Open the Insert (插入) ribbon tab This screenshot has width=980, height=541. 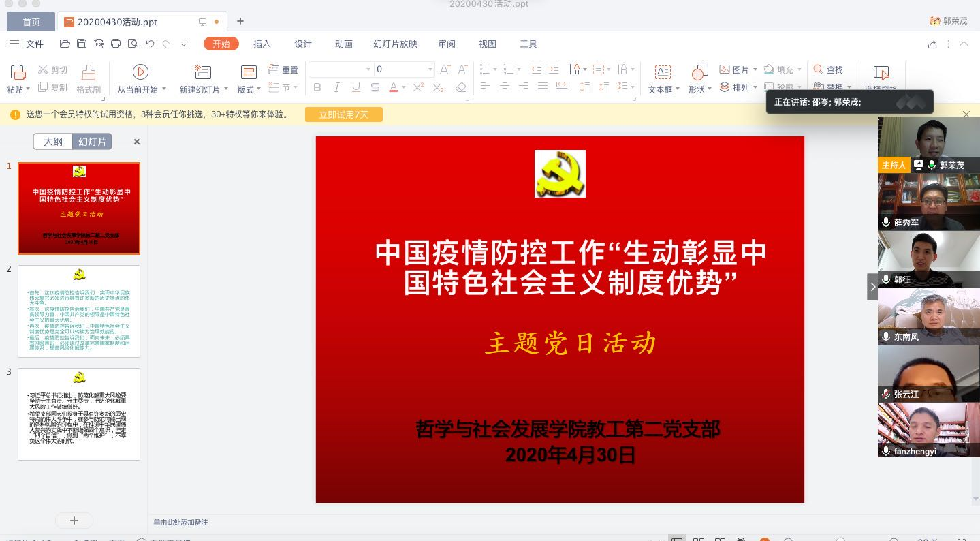point(262,44)
